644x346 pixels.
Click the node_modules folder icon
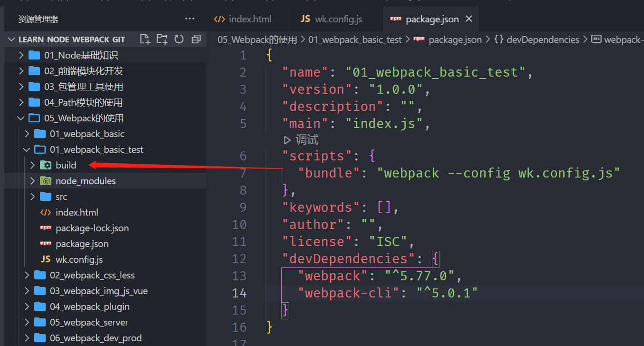46,181
